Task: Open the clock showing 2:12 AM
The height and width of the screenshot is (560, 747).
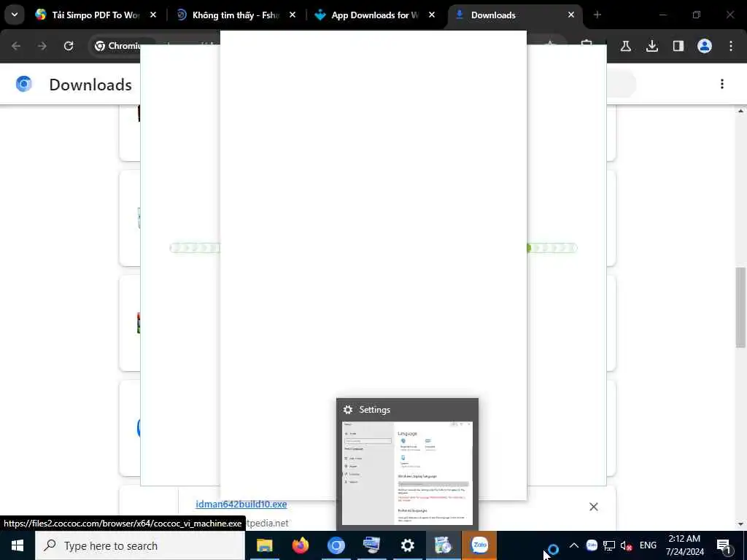Action: click(x=684, y=545)
